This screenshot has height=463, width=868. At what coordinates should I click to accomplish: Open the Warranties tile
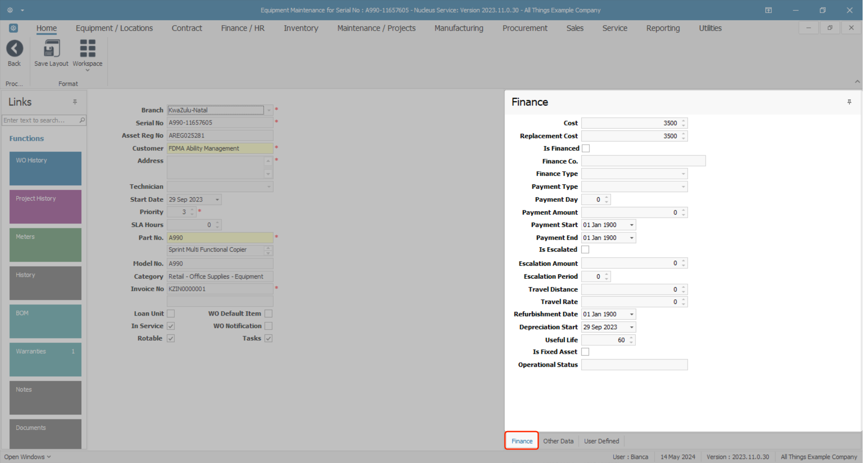click(45, 360)
